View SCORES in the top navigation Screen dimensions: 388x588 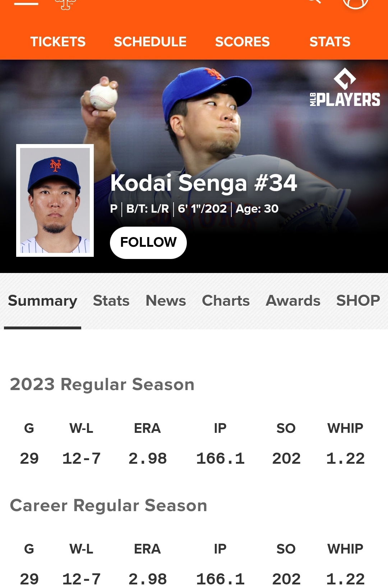242,42
